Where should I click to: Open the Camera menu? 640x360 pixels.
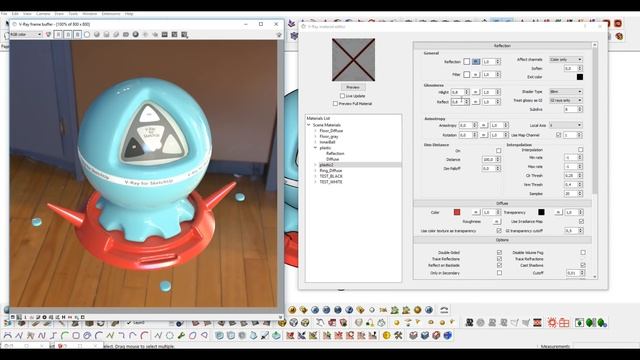[43, 14]
